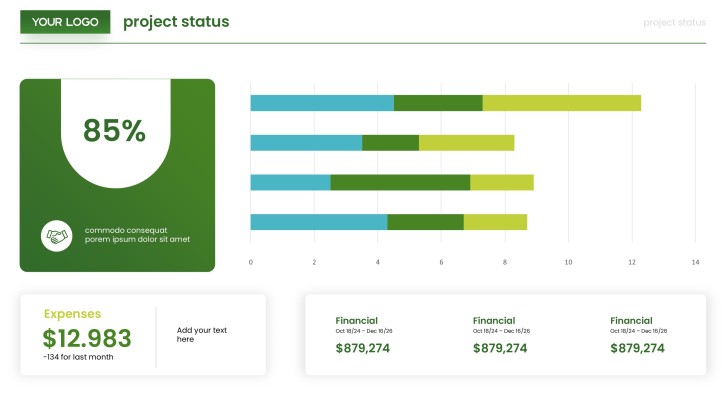Click the 'porem ipsum dolor sit amet' line

pos(137,239)
